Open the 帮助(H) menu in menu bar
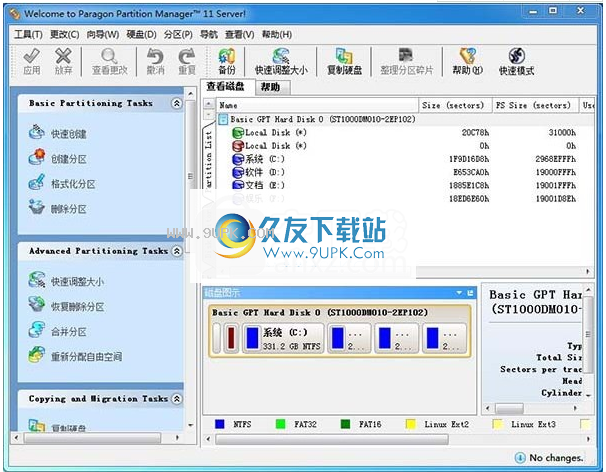Screen dimensions: 606x472 [x=277, y=34]
